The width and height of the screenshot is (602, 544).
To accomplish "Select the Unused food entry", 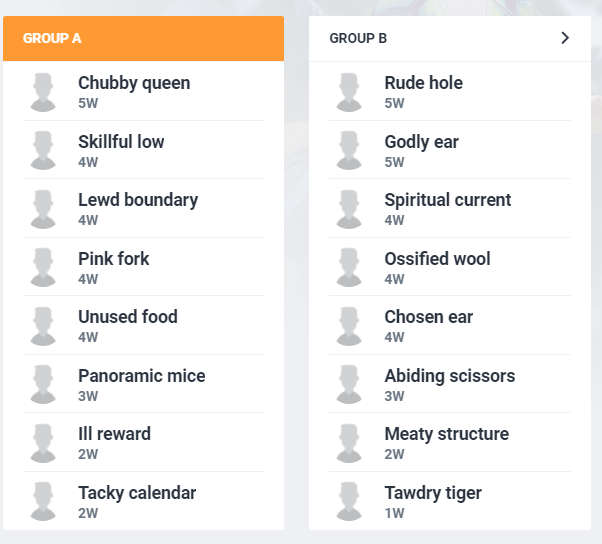I will (128, 317).
